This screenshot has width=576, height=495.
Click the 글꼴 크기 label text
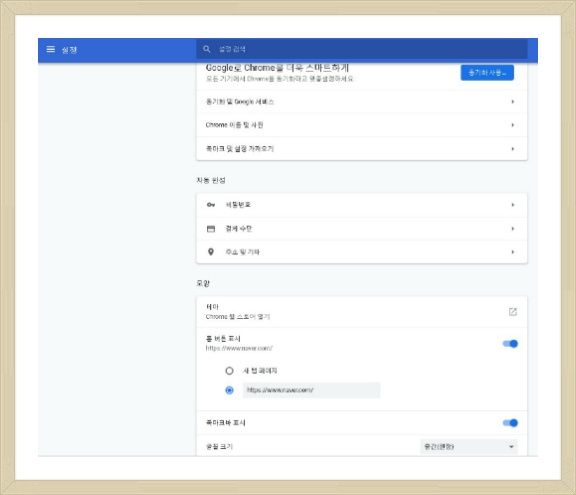point(219,447)
